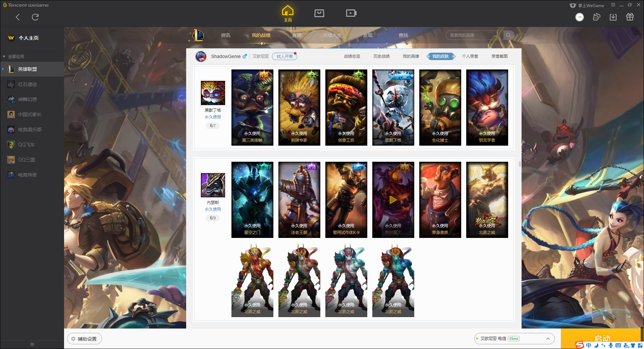644x349 pixels.
Task: Open the input method soft keyboard icon
Action: (x=618, y=345)
